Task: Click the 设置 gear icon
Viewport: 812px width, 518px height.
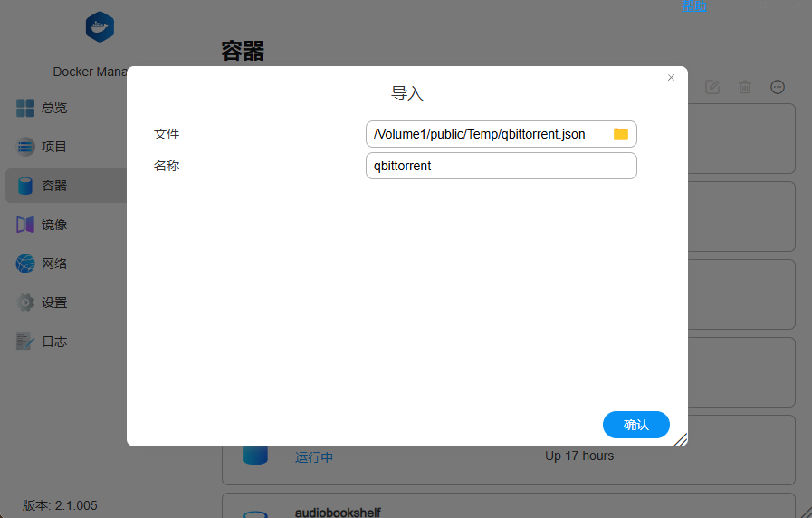Action: tap(25, 302)
